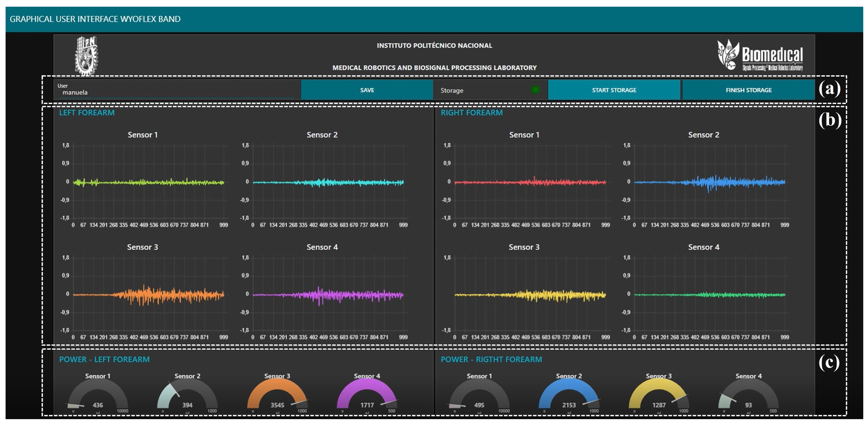
Task: Click the left forearm Sensor 1 gauge reading 436
Action: click(98, 394)
